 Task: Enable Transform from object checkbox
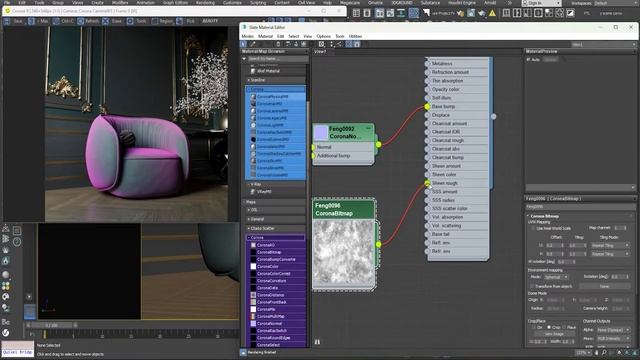(532, 286)
